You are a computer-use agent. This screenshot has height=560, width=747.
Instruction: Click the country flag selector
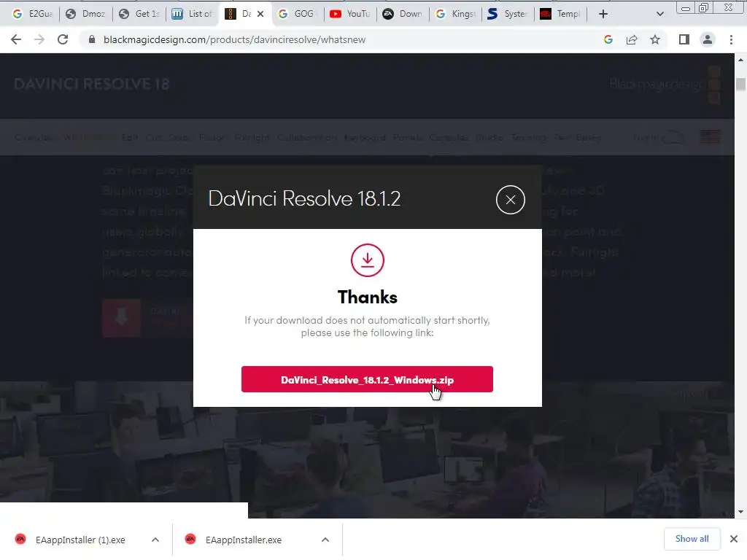point(710,138)
